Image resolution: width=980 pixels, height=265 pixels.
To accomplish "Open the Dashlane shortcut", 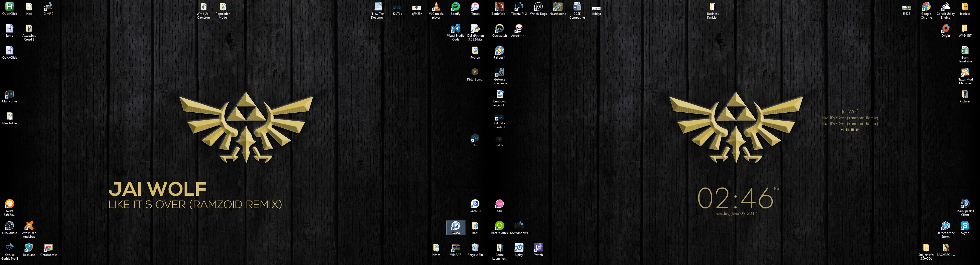I will [29, 250].
